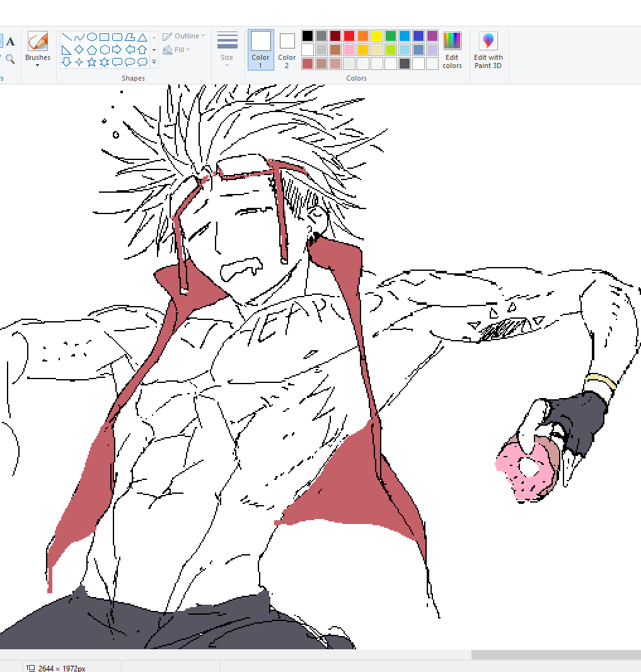This screenshot has height=672, width=641.
Task: Select the Text tool (letter A)
Action: point(11,42)
